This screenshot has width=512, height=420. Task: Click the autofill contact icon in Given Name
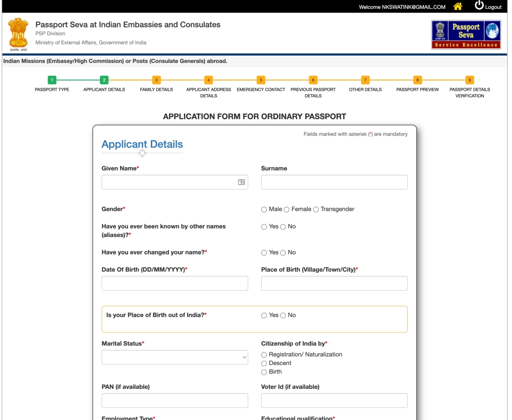coord(241,182)
